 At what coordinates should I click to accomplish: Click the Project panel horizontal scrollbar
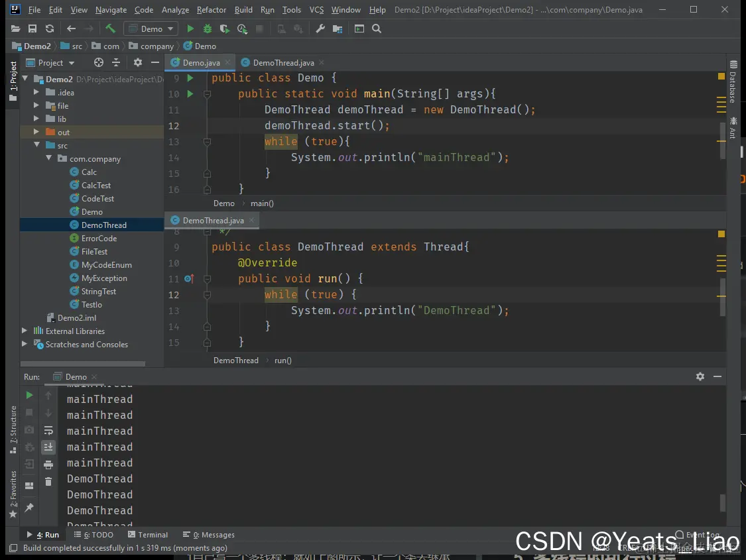pos(83,364)
